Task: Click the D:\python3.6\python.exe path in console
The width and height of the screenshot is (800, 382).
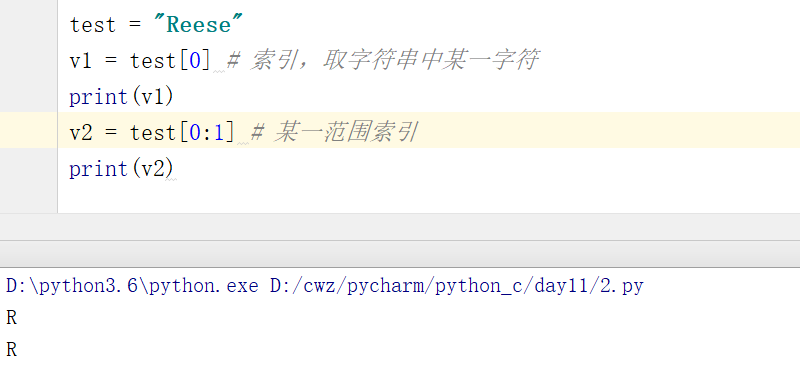Action: 133,286
